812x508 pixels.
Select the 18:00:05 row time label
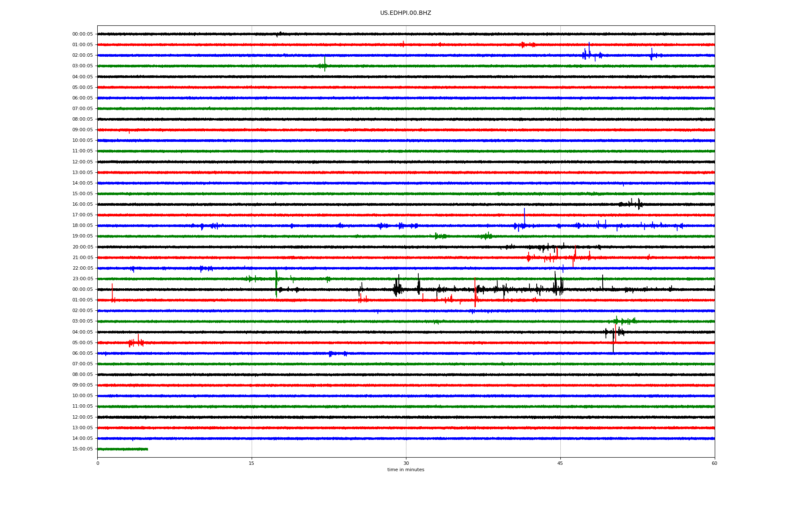(x=82, y=225)
